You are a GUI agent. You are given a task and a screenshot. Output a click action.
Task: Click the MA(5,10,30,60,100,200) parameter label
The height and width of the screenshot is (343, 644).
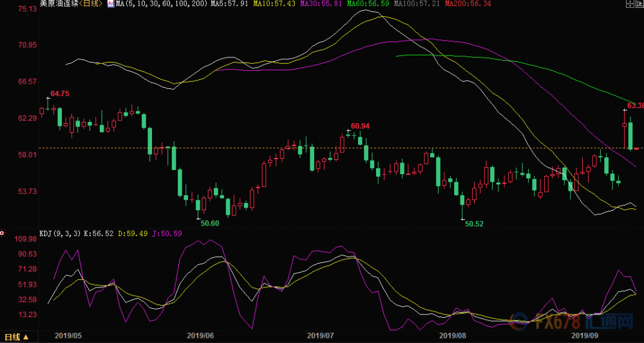(162, 4)
